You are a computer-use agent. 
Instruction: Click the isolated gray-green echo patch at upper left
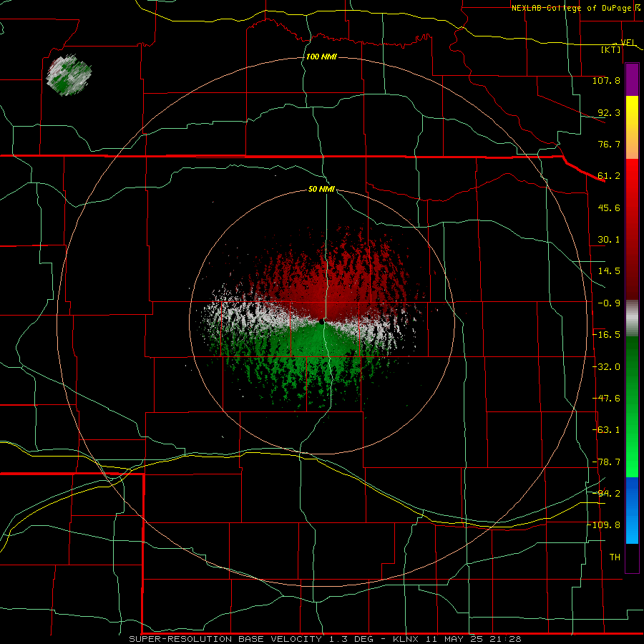tap(69, 75)
